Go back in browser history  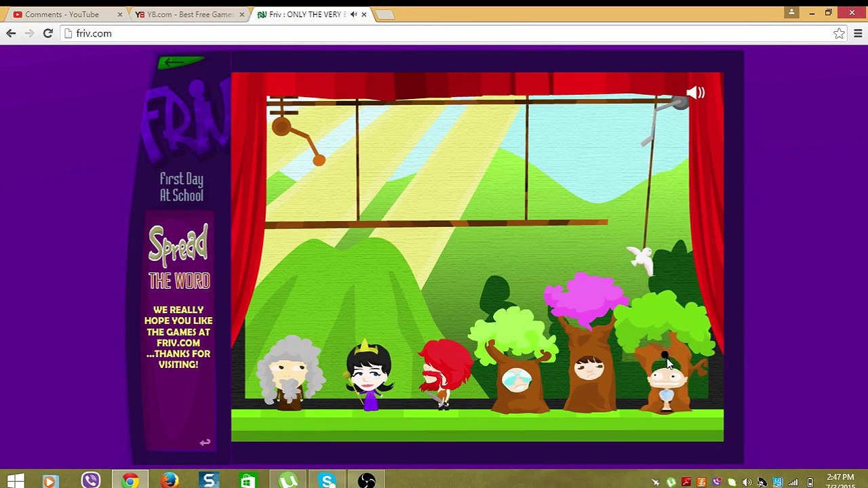click(x=11, y=33)
